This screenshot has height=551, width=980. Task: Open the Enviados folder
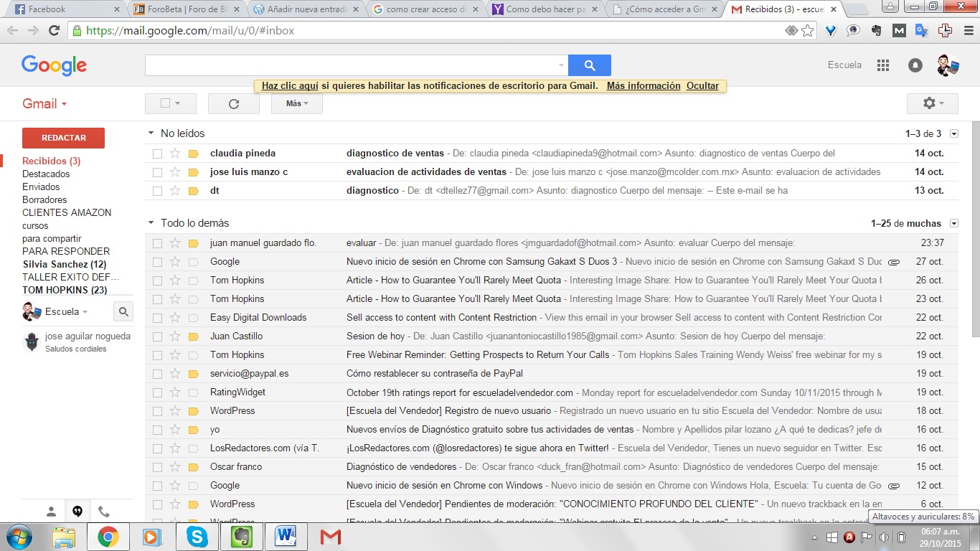point(41,187)
